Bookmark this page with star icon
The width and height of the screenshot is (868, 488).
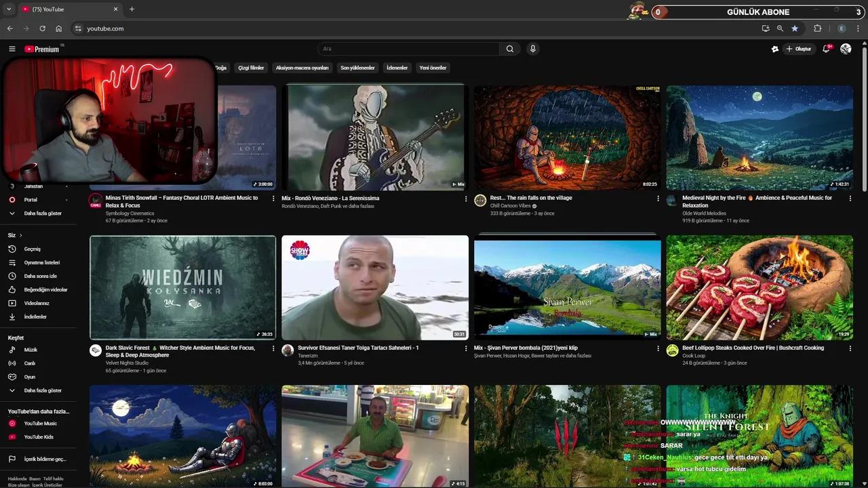tap(795, 28)
